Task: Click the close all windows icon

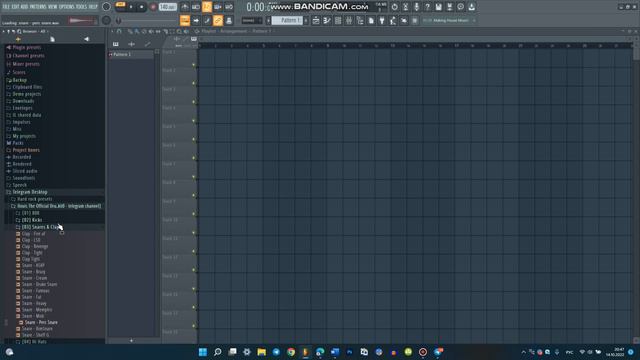Action: (404, 20)
